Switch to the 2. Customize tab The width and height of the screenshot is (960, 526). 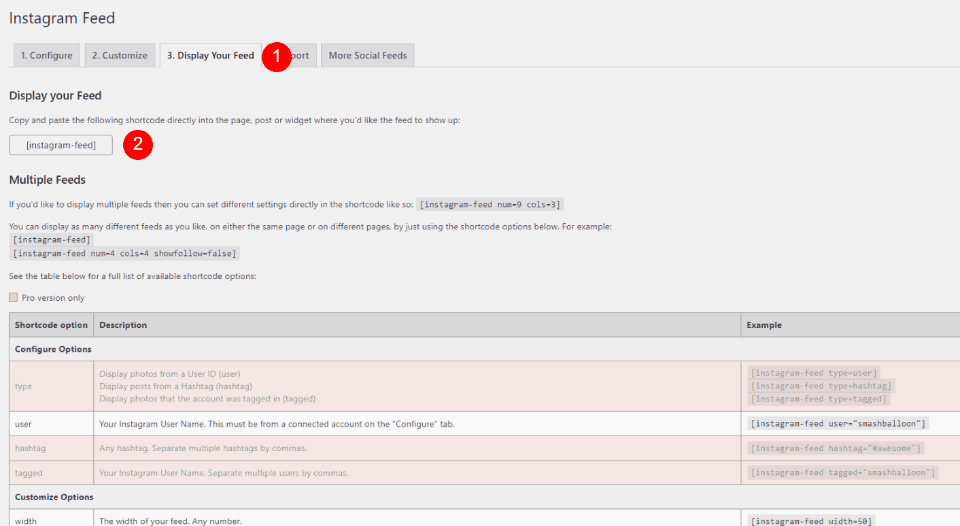(119, 56)
